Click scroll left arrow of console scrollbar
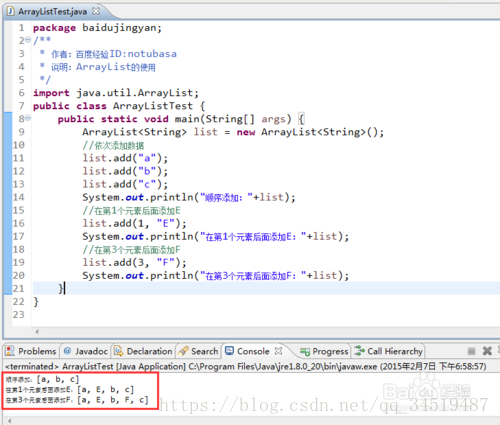 click(9, 421)
